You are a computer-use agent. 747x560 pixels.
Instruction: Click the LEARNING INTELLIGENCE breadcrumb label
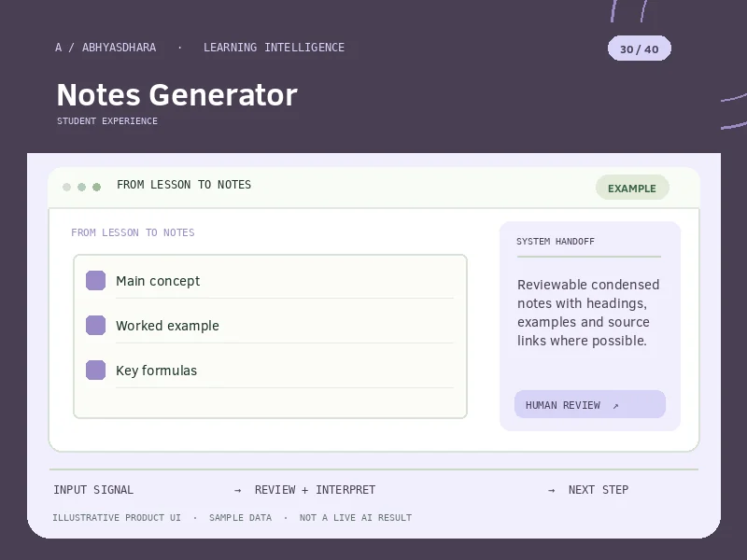274,48
